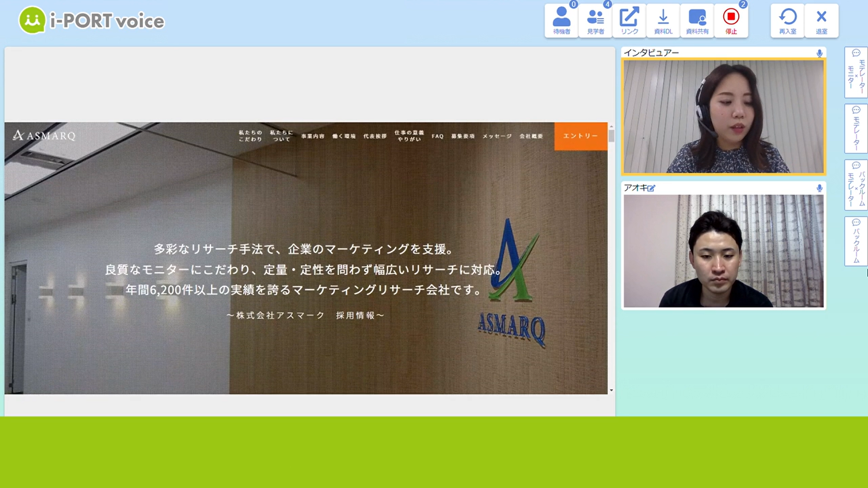
Task: Expand the モデレーター×モニター chat tab
Action: click(856, 72)
